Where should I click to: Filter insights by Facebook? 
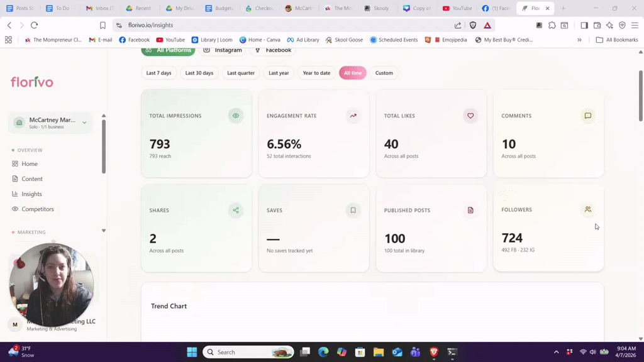tap(273, 50)
